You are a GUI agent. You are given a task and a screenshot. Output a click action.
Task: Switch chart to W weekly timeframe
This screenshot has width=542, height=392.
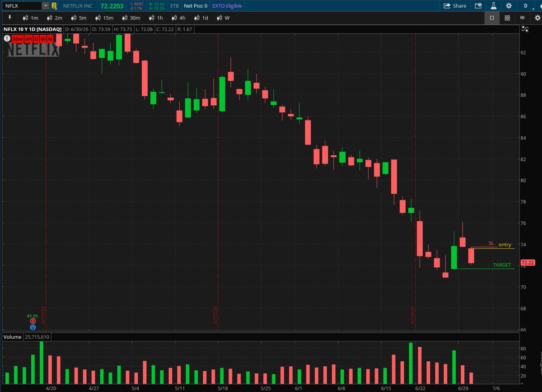pos(223,18)
